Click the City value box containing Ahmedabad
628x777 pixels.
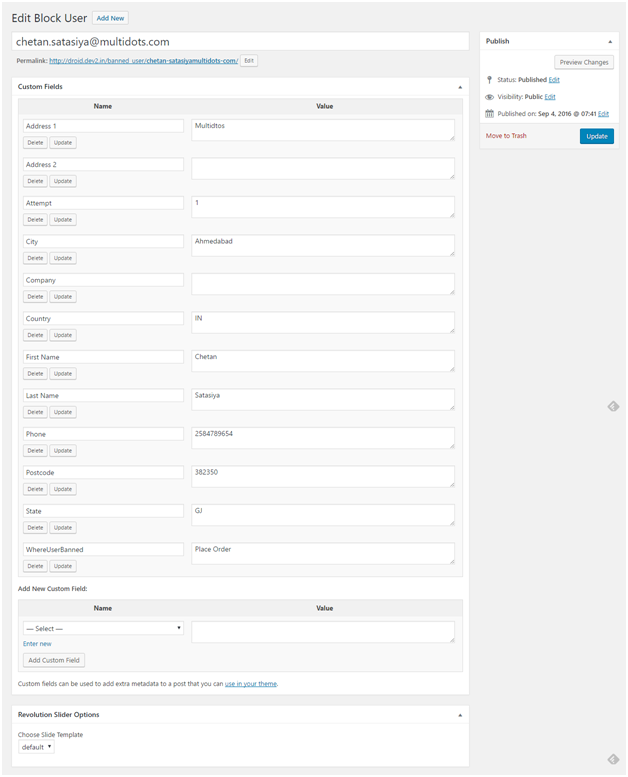pyautogui.click(x=323, y=245)
